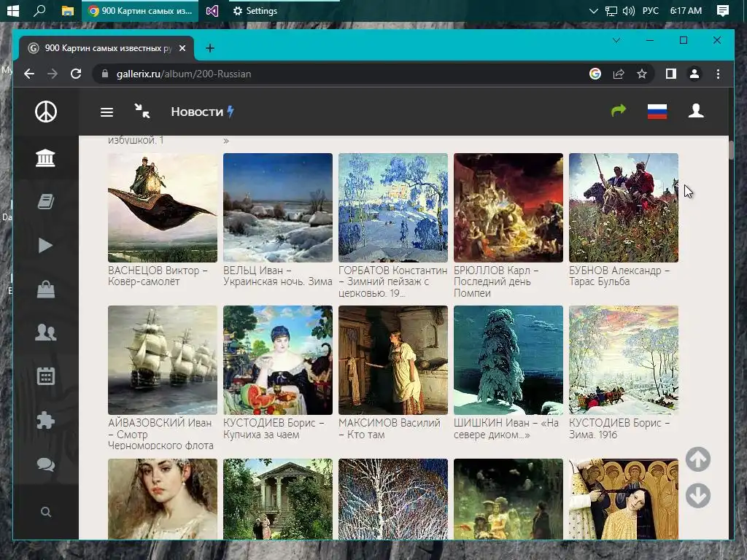Open the Last Day of Pompeii thumbnail
The width and height of the screenshot is (747, 560).
tap(508, 208)
